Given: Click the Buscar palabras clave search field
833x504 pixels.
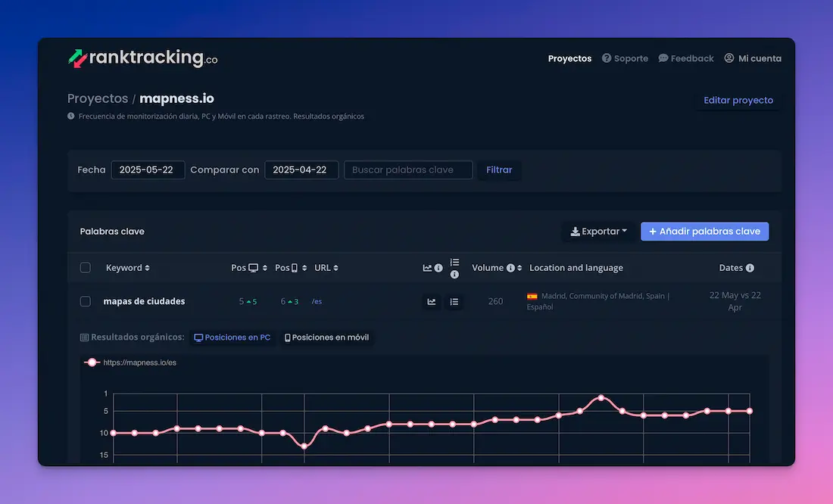Looking at the screenshot, I should pyautogui.click(x=407, y=170).
